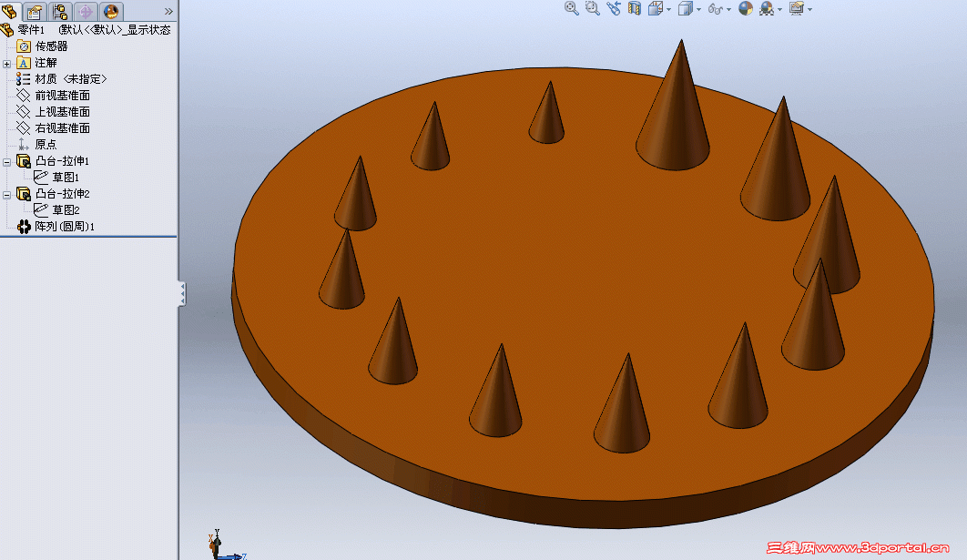
Task: Expand the Hide/Show Items dropdown arrow
Action: [729, 10]
